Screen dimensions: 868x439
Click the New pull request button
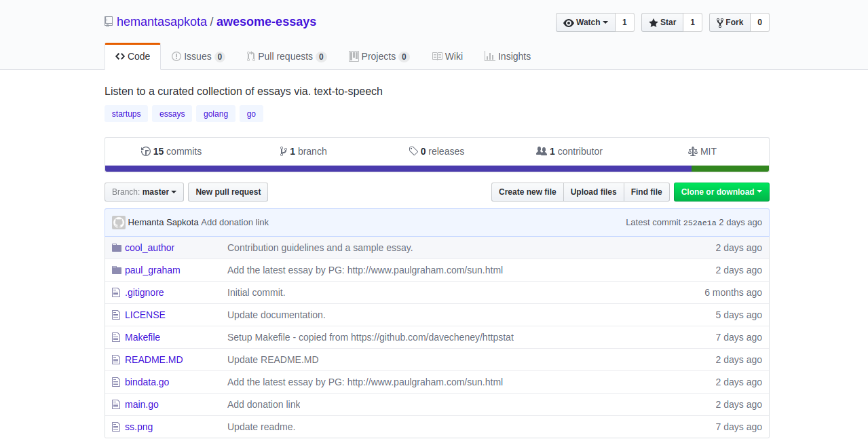tap(228, 192)
